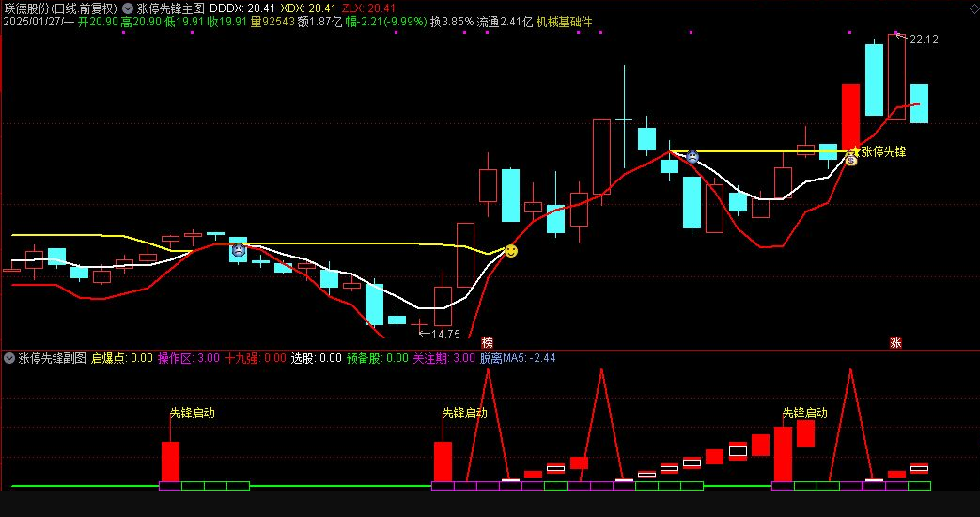Click the volume 量92543

(x=272, y=23)
